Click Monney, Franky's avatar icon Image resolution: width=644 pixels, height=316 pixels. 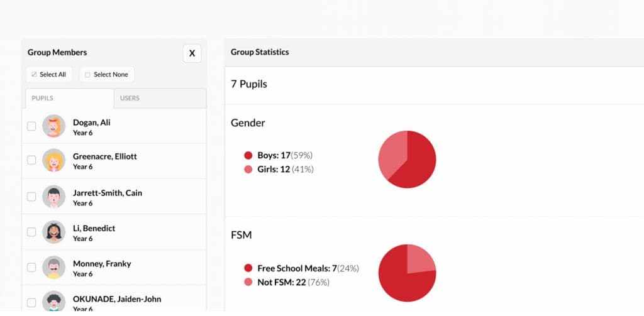pyautogui.click(x=54, y=267)
